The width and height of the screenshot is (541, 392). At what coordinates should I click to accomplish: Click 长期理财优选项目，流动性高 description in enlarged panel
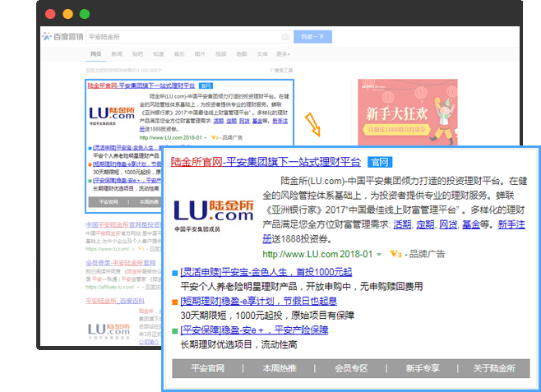click(238, 344)
